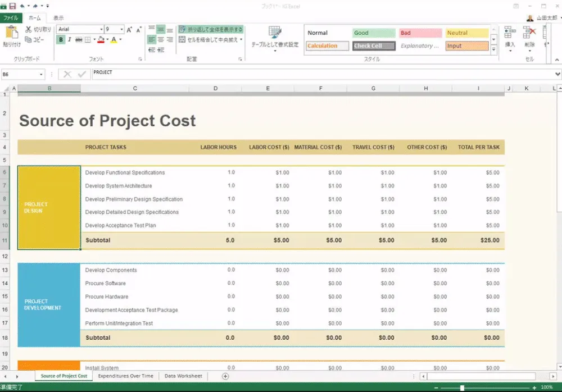562x392 pixels.
Task: Open the ファイル (File) tab
Action: (11, 18)
